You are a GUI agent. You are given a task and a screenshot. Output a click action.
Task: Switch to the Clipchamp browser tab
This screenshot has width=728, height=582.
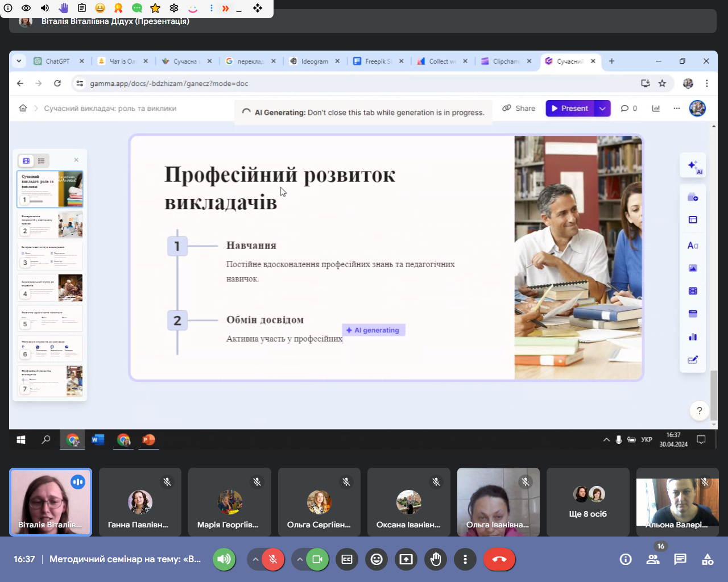[x=505, y=61]
